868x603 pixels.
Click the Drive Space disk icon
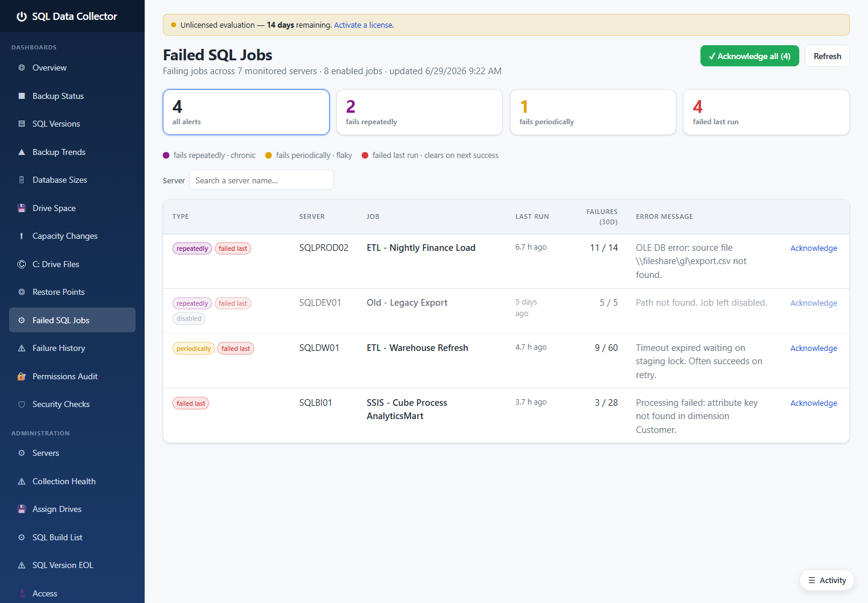(22, 208)
